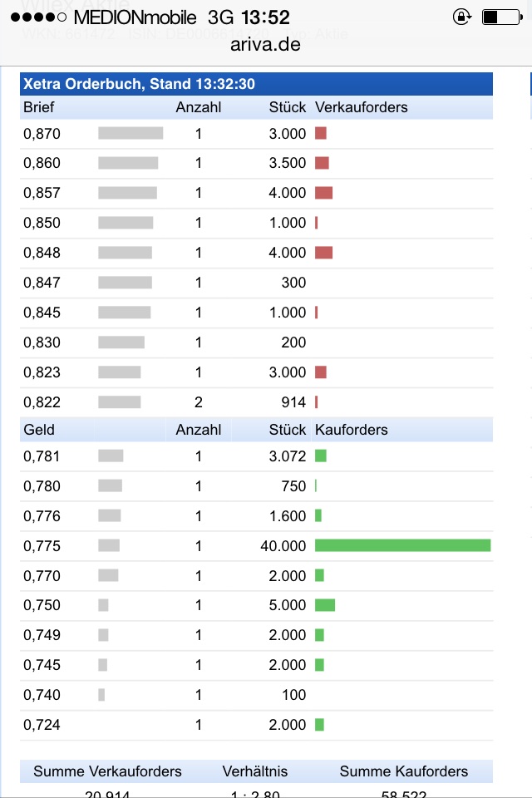The height and width of the screenshot is (798, 532).
Task: Tap the ariva.de address bar
Action: (x=266, y=45)
